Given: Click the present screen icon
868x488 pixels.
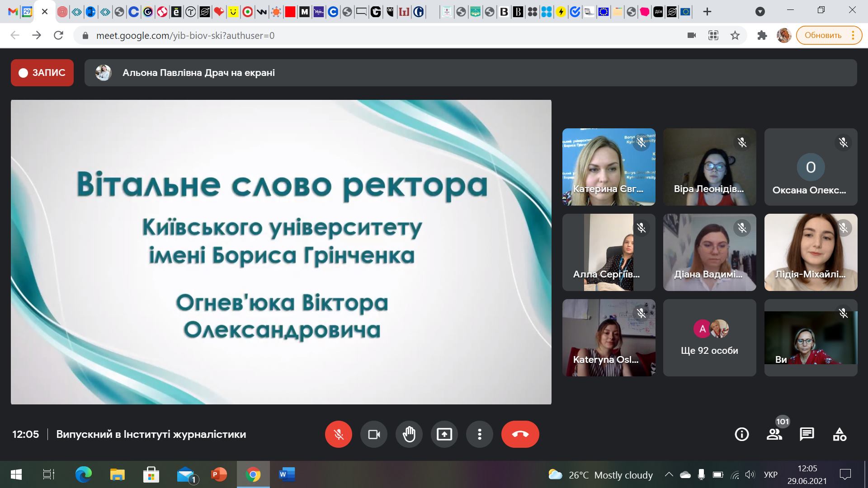Looking at the screenshot, I should (444, 434).
